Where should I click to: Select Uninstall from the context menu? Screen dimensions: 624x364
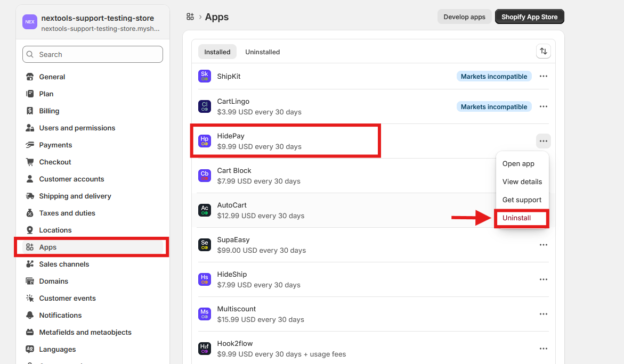click(x=516, y=218)
